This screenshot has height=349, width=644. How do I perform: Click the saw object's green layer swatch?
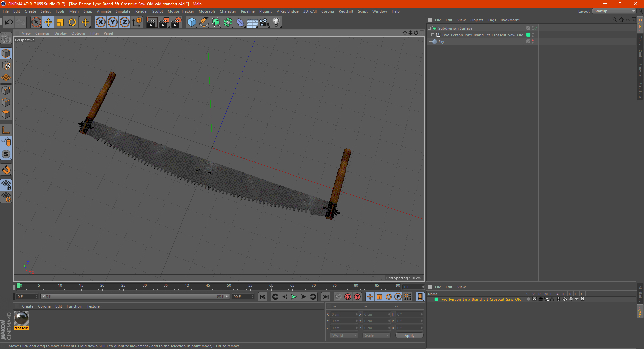tap(528, 35)
